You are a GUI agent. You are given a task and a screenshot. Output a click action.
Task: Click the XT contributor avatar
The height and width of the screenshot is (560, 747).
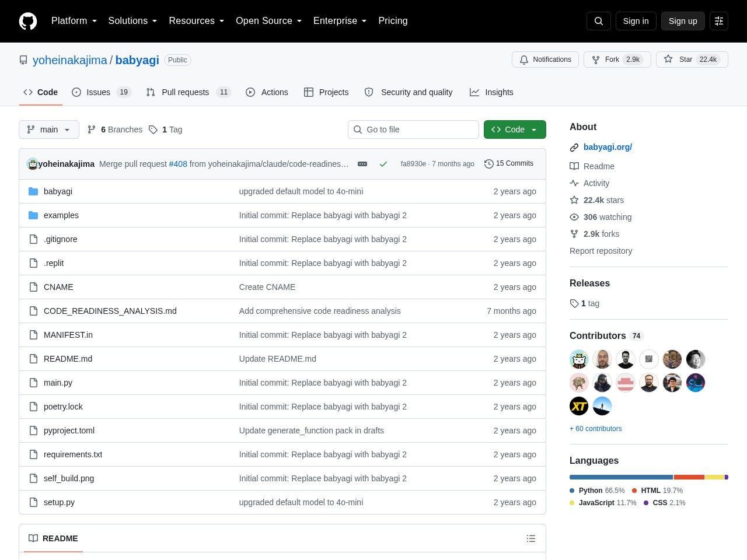pos(579,406)
